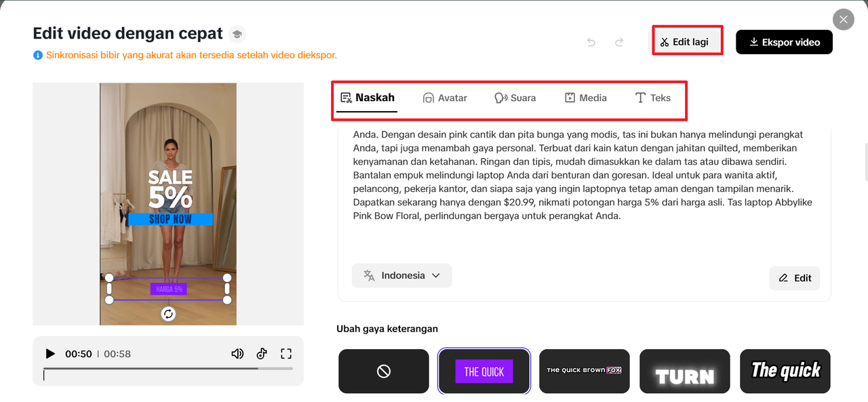This screenshot has width=868, height=402.
Task: Close the quick edit dialog
Action: click(844, 20)
